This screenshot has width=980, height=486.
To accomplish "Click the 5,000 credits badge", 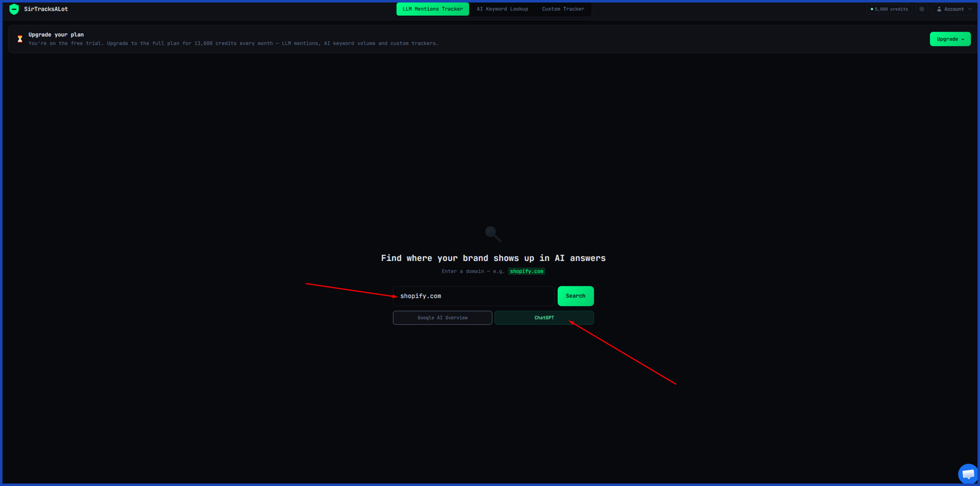I will coord(889,9).
